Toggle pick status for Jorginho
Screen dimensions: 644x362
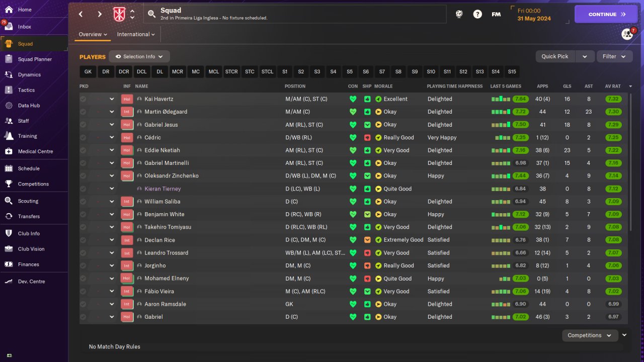83,265
